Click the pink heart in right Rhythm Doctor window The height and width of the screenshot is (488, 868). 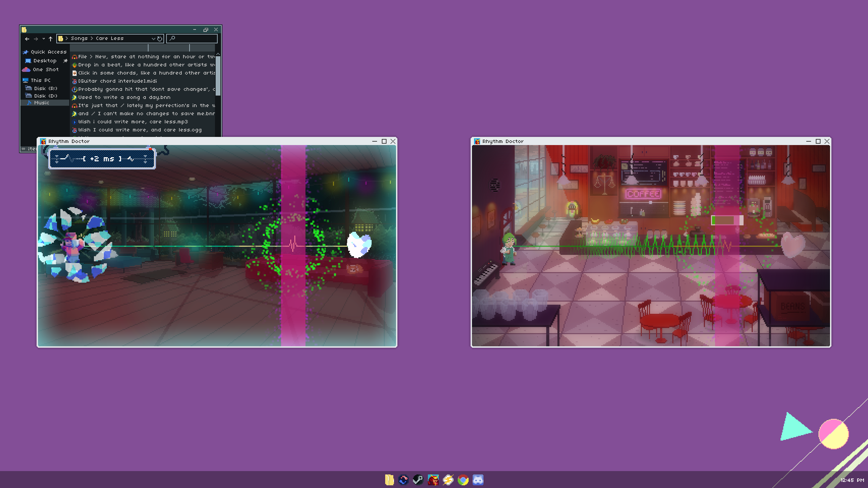793,245
